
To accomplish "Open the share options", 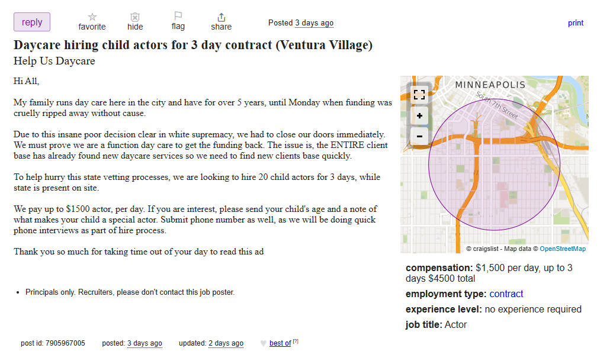I will click(222, 17).
